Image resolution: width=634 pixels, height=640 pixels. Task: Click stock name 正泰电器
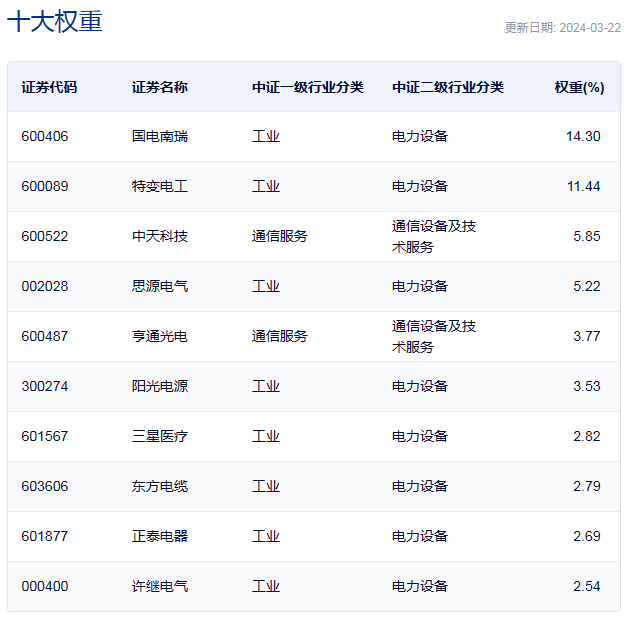click(160, 536)
